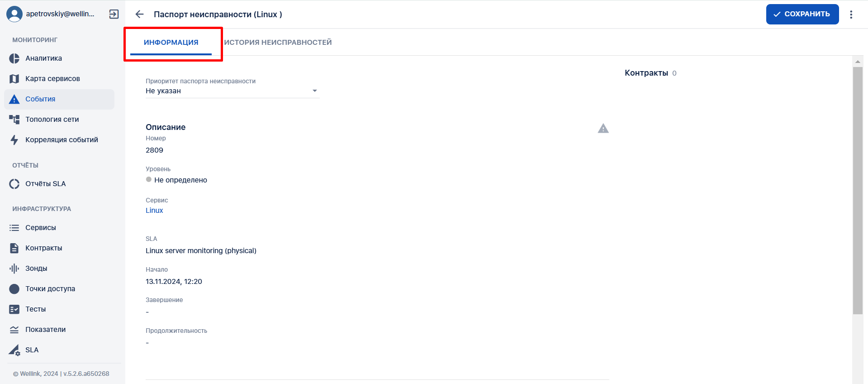This screenshot has width=868, height=384.
Task: Click the 'Не определено' level value
Action: coord(180,180)
